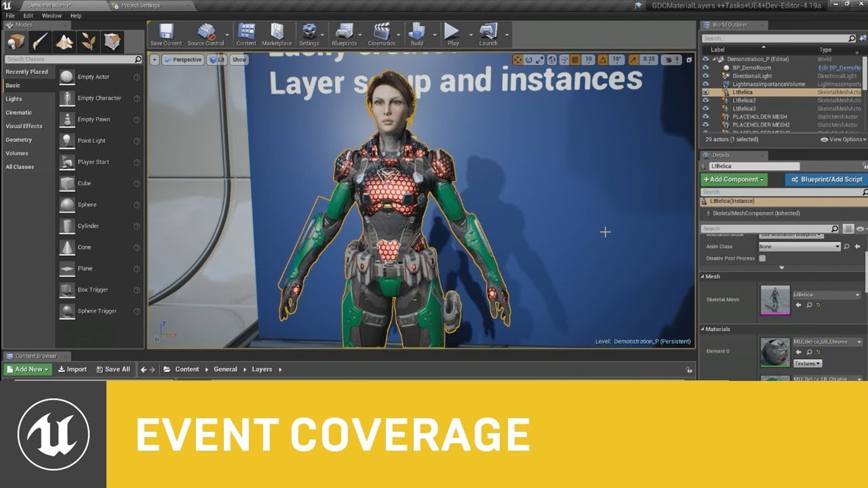Viewport: 868px width, 488px height.
Task: Click the Import button in Content Browser
Action: coord(73,369)
